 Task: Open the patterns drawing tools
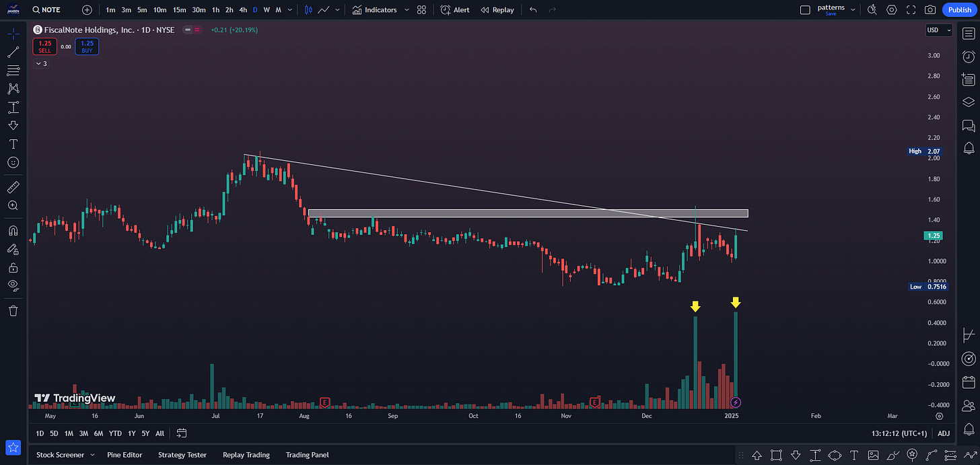13,89
